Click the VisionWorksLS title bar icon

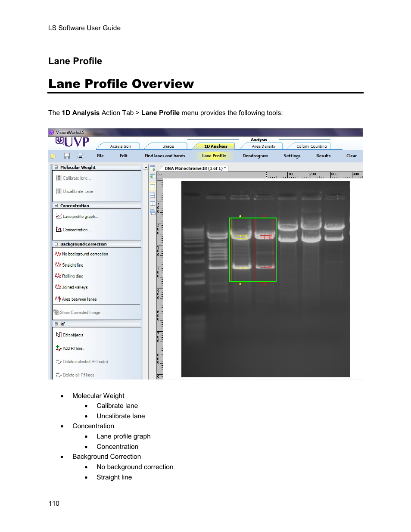point(51,132)
